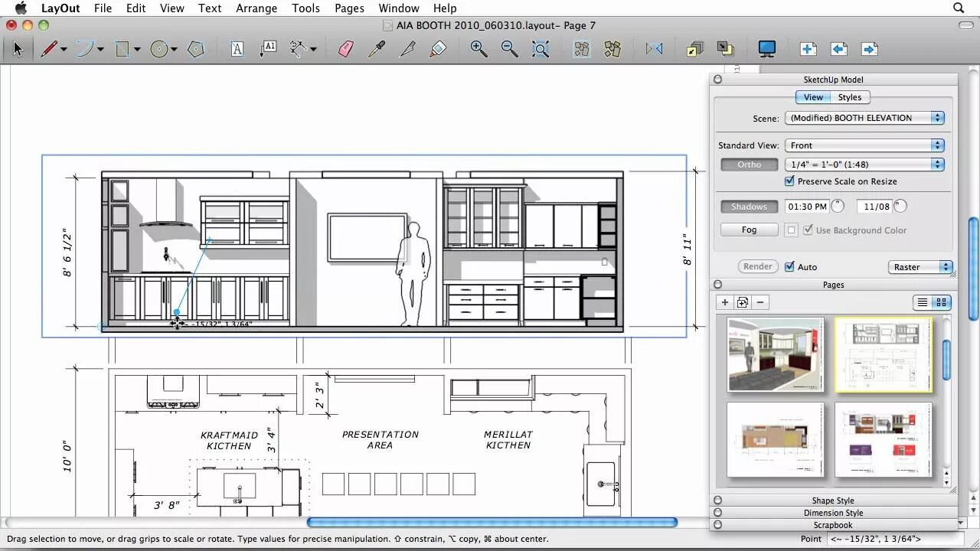
Task: Choose the Style eyedropper tool
Action: (x=377, y=49)
